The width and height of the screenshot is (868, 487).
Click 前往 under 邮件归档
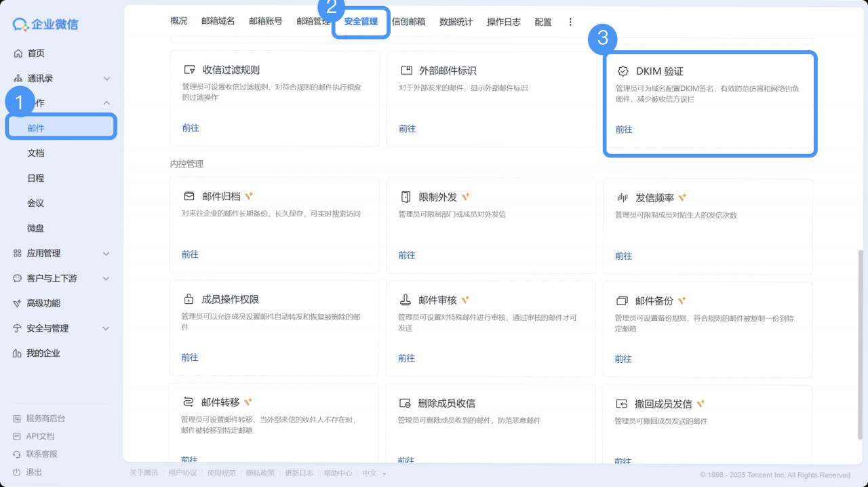click(x=191, y=254)
